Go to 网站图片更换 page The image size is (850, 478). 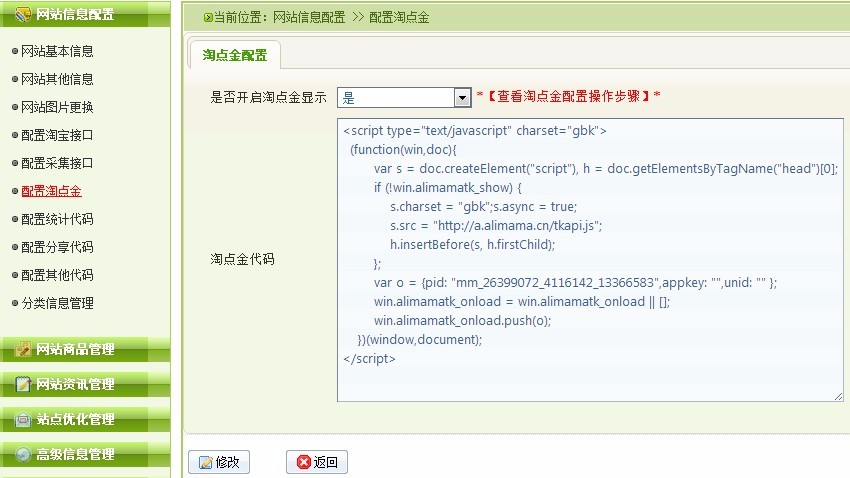tap(57, 107)
